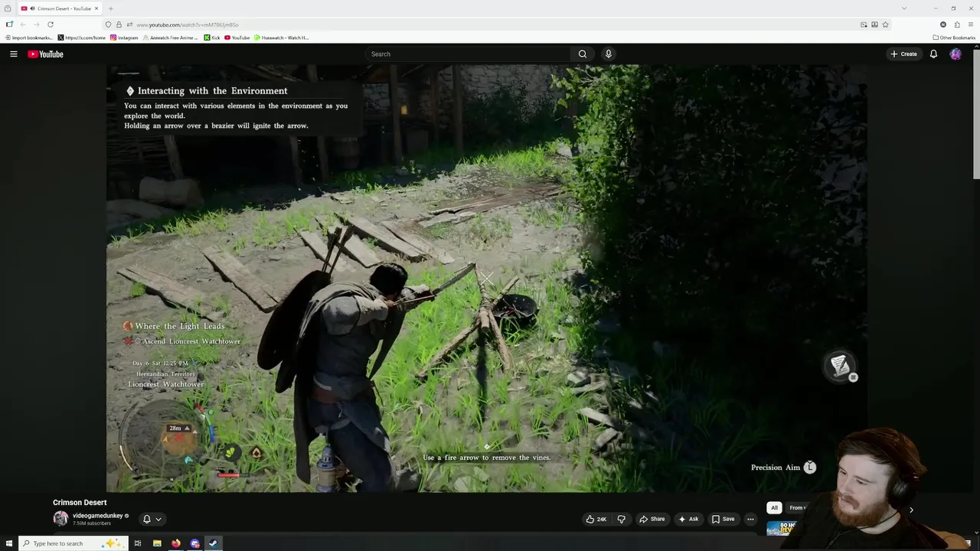Open the Kick bookmark

212,37
